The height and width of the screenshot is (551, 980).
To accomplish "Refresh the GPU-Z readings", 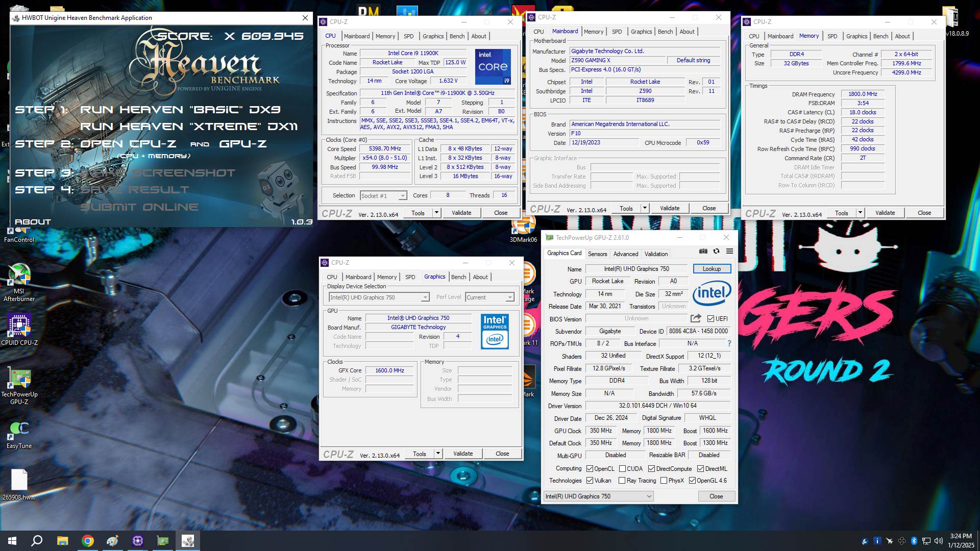I will 716,251.
